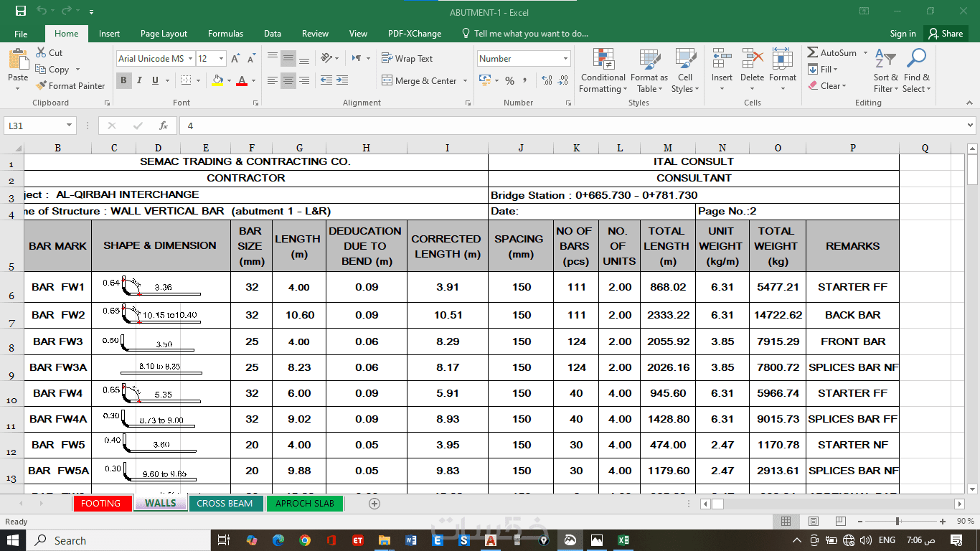Screen dimensions: 980x551
Task: Click the Sign in link
Action: (903, 34)
